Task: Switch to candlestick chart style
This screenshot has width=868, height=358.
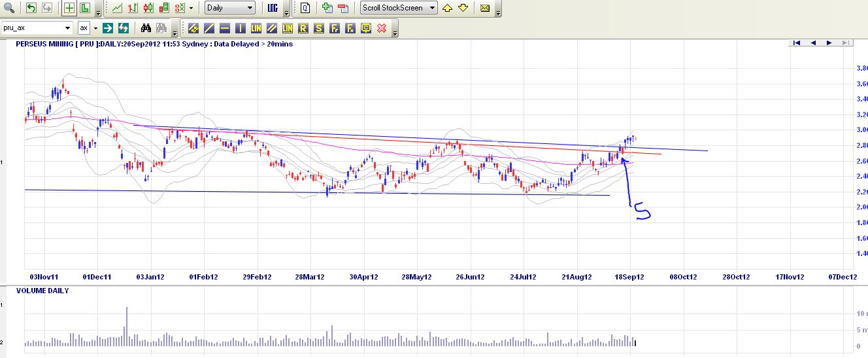Action: (x=148, y=8)
